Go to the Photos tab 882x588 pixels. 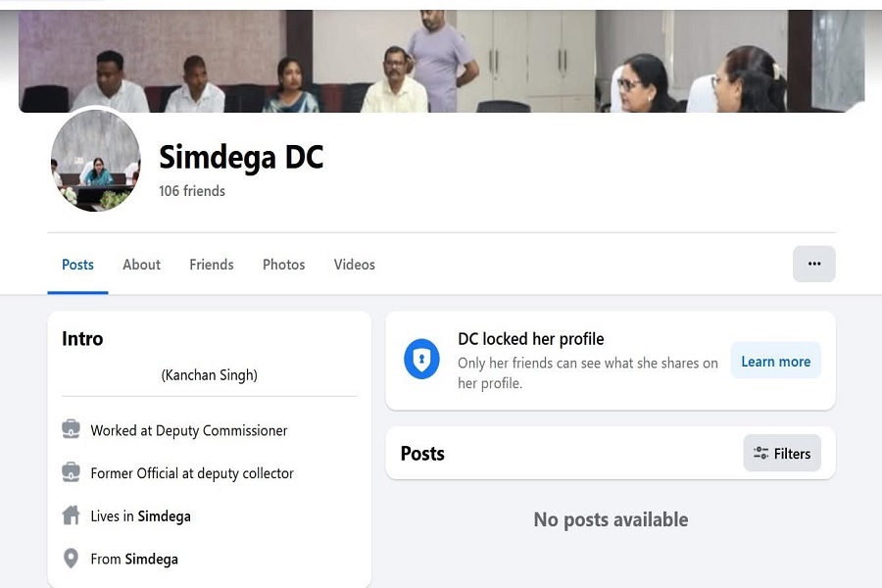tap(283, 265)
